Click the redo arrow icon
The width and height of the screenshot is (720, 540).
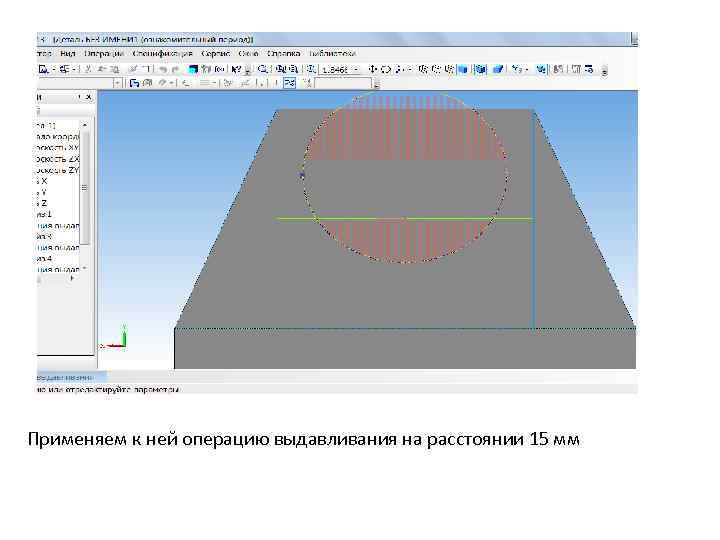click(x=175, y=69)
